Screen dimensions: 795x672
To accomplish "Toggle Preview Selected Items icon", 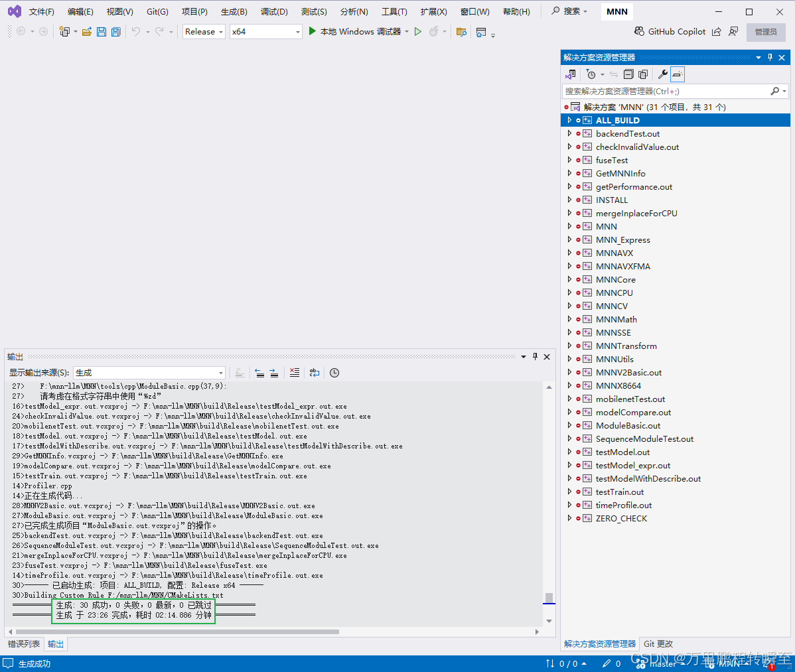I will pyautogui.click(x=678, y=74).
